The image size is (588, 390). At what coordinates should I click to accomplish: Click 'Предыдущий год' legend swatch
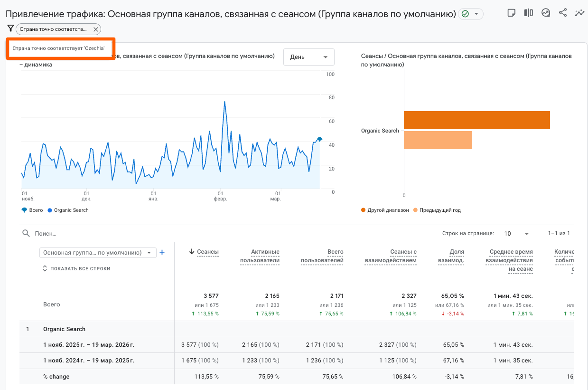click(415, 210)
